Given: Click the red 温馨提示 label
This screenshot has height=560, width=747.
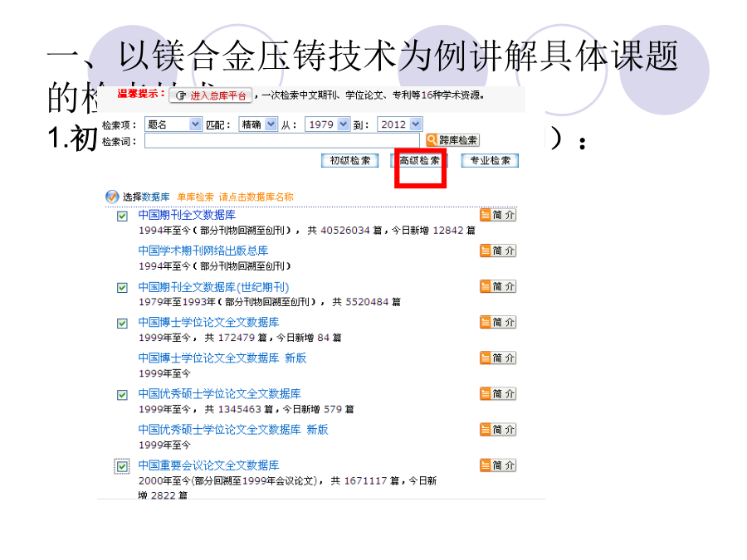Looking at the screenshot, I should coord(141,93).
